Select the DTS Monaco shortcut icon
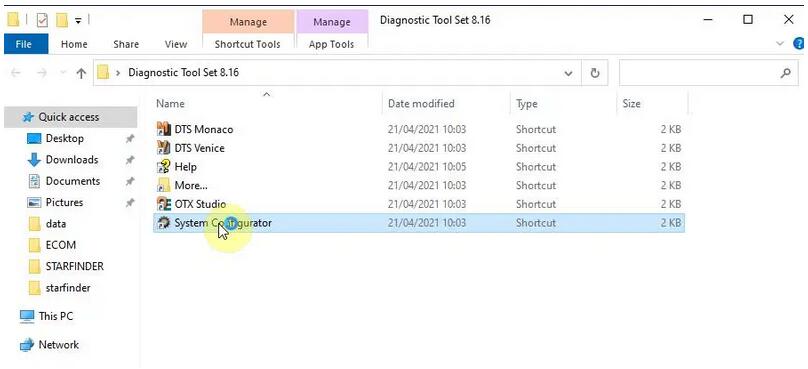 tap(163, 129)
